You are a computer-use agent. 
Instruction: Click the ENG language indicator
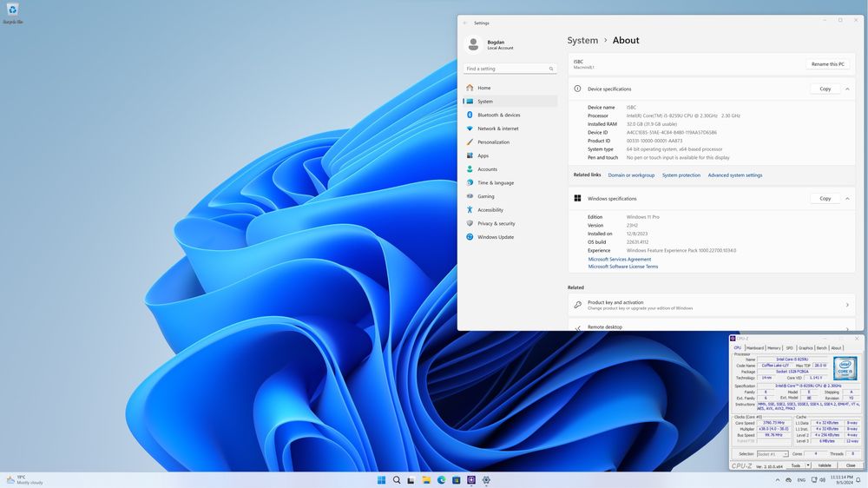tap(801, 480)
